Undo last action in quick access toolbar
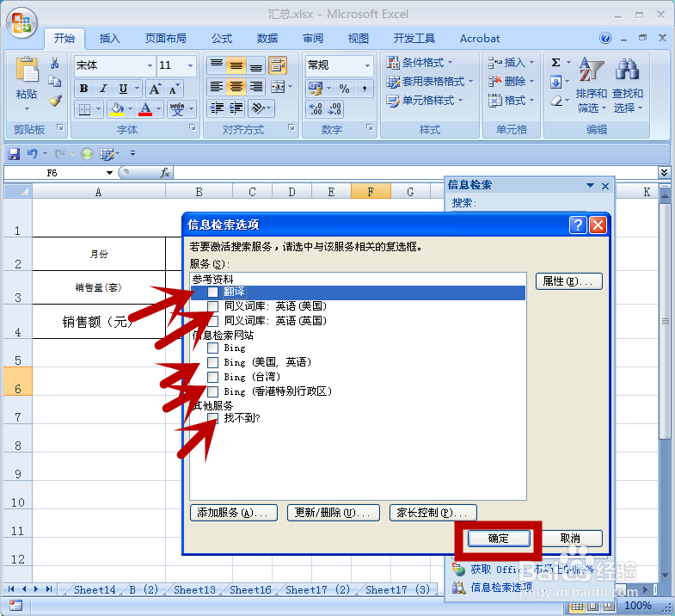This screenshot has height=616, width=675. [32, 154]
